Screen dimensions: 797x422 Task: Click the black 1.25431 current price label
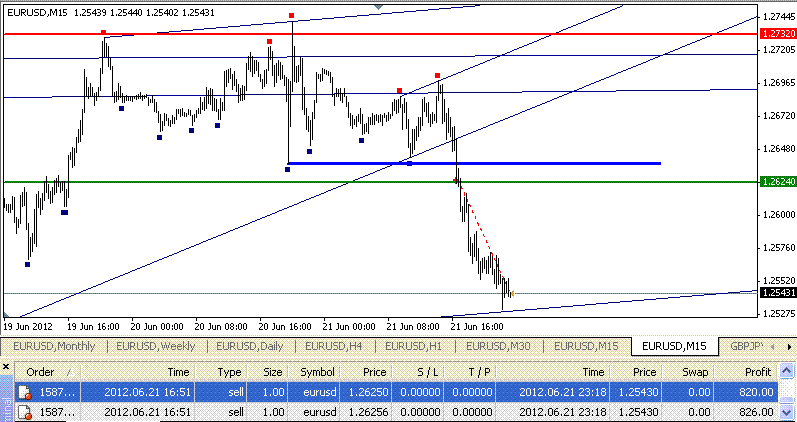coord(777,292)
